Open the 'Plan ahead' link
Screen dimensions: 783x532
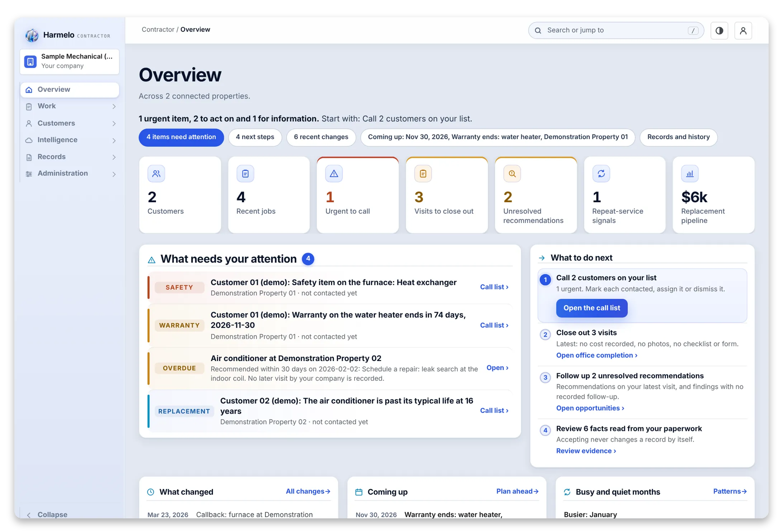(517, 491)
